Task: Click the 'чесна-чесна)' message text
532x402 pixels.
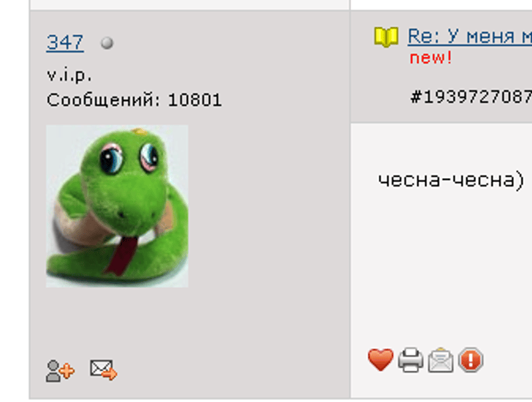Action: pyautogui.click(x=452, y=180)
